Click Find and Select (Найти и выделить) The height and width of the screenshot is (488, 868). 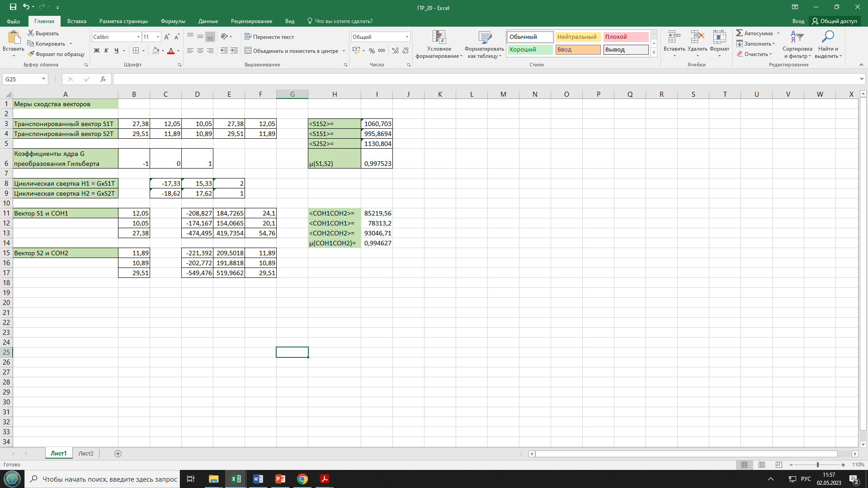(x=828, y=44)
